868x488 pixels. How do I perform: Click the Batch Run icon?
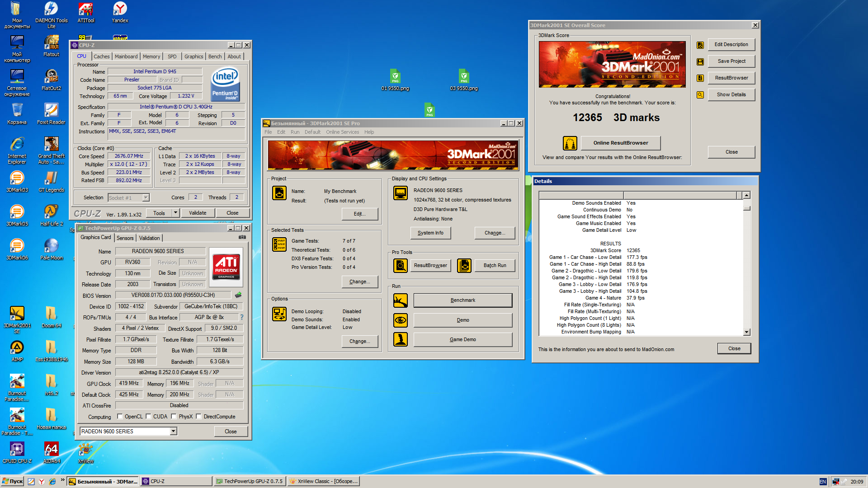tap(464, 266)
